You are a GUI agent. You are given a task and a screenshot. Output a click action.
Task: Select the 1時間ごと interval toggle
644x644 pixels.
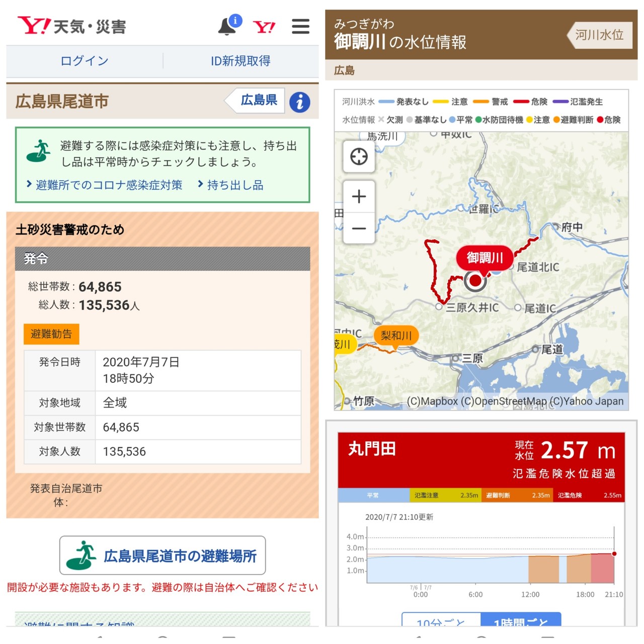point(521,621)
